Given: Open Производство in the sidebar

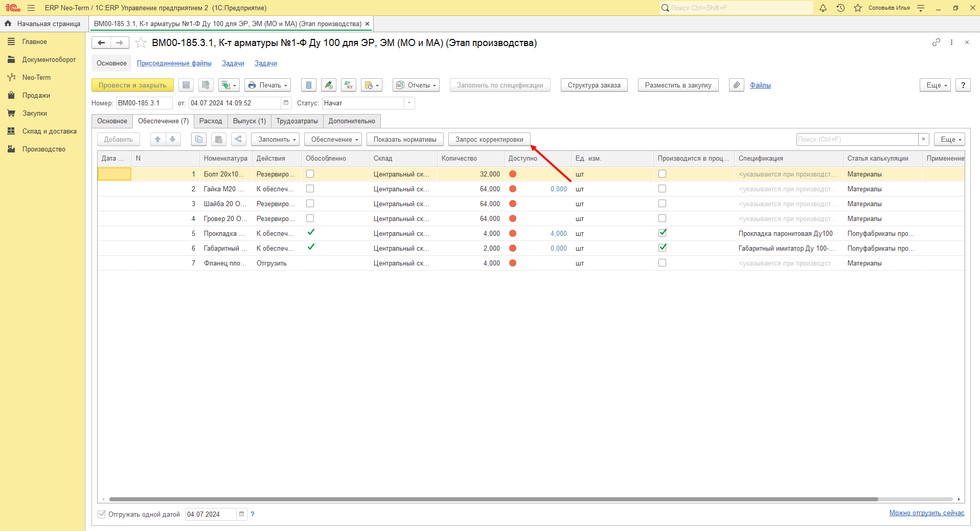Looking at the screenshot, I should (43, 149).
